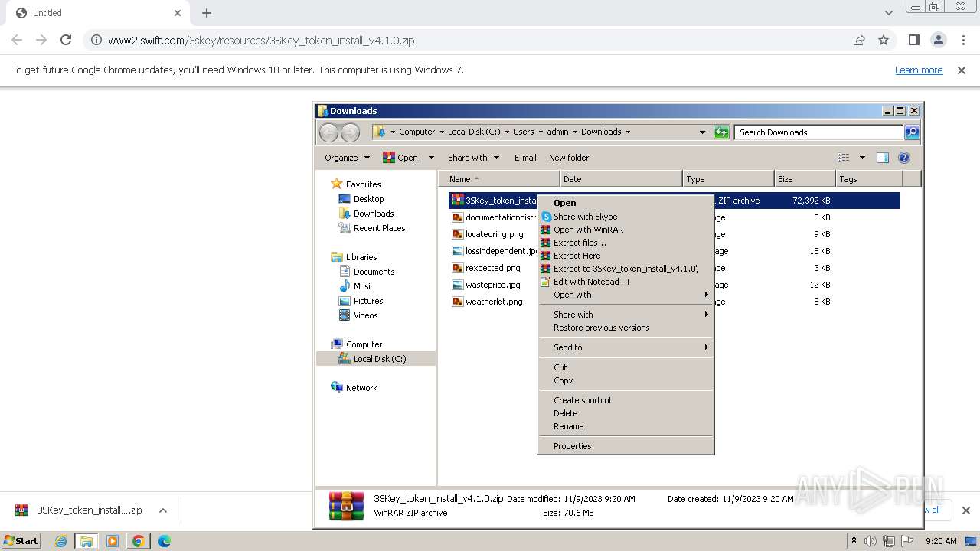
Task: Open Share with toolbar dropdown
Action: (473, 158)
